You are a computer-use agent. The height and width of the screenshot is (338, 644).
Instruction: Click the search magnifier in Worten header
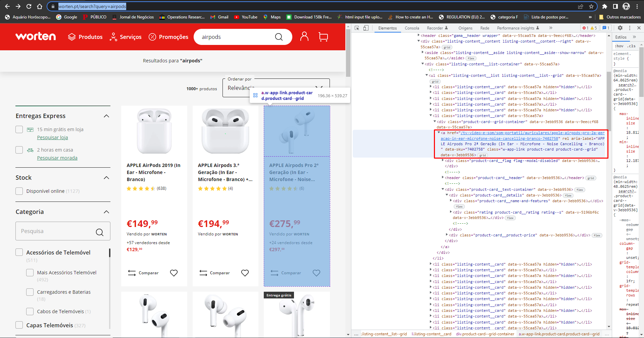[279, 37]
